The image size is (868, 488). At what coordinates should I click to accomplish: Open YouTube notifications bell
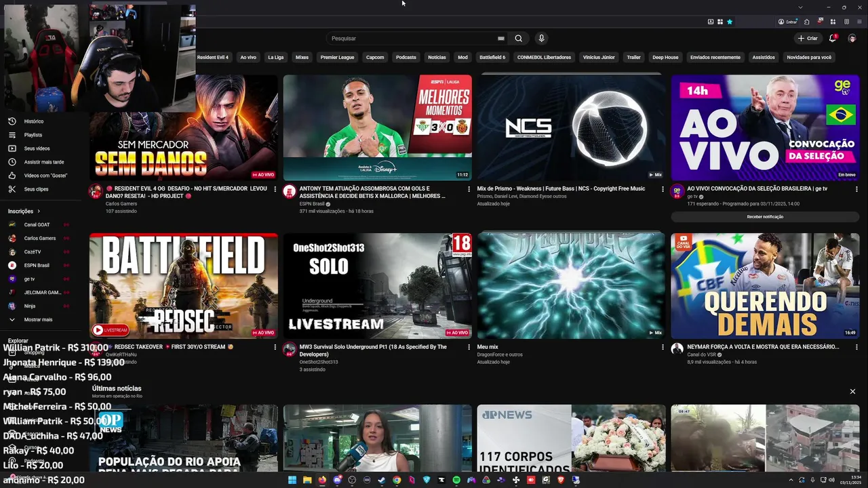point(833,39)
